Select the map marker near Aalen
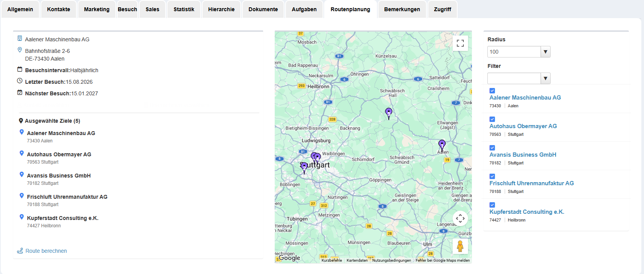This screenshot has height=274, width=644. click(x=442, y=145)
